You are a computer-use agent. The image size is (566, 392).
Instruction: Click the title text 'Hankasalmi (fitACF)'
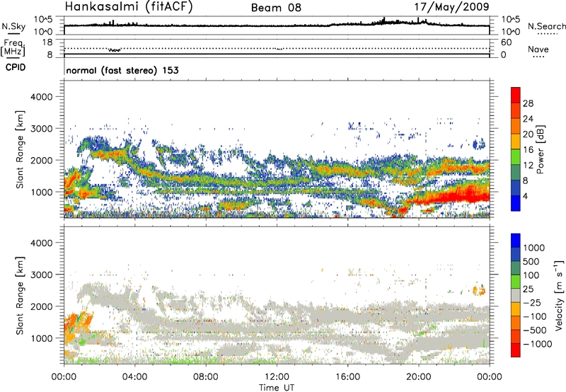pyautogui.click(x=129, y=7)
